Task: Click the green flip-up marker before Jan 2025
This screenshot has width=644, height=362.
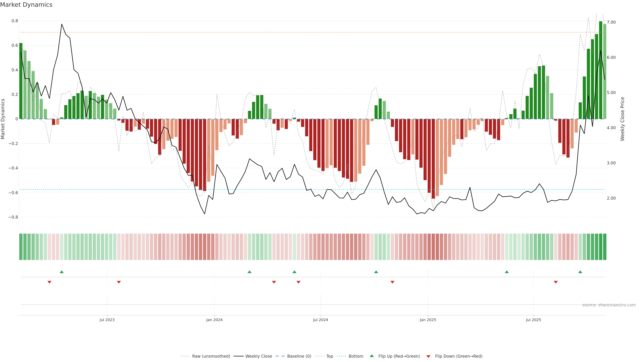Action: tap(376, 272)
